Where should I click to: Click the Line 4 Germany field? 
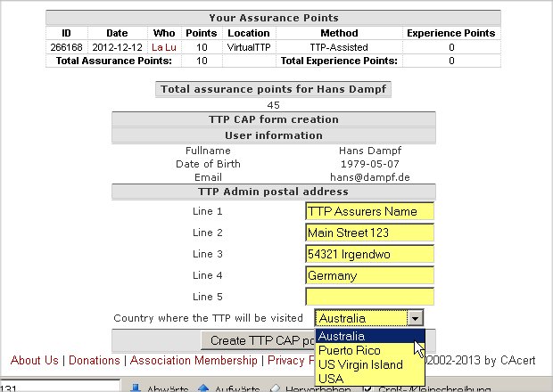coord(369,276)
